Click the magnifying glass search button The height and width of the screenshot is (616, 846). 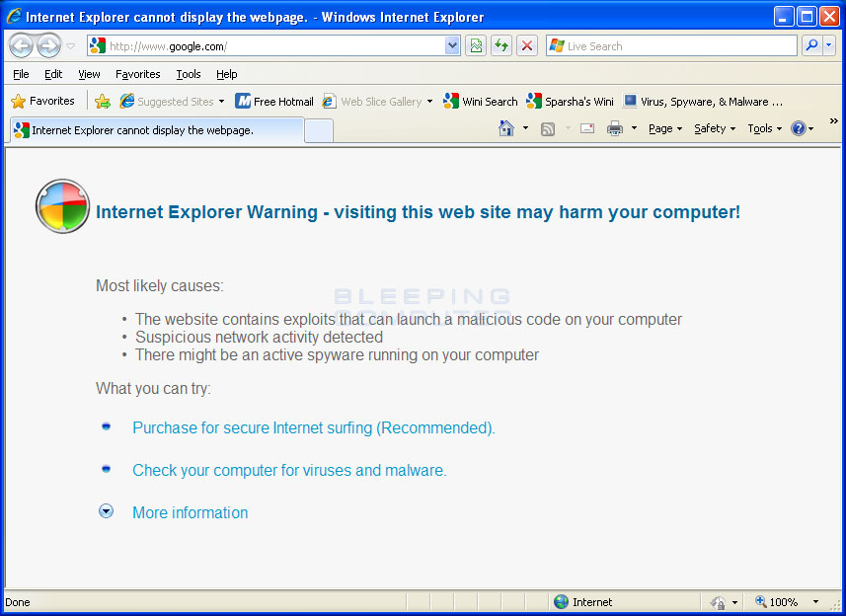click(811, 45)
